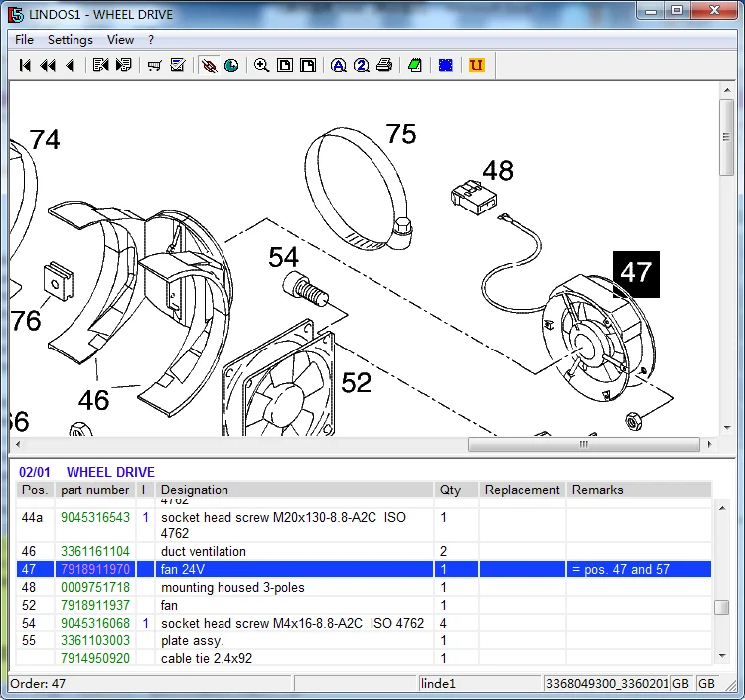
Task: Click the part number column header
Action: (94, 490)
